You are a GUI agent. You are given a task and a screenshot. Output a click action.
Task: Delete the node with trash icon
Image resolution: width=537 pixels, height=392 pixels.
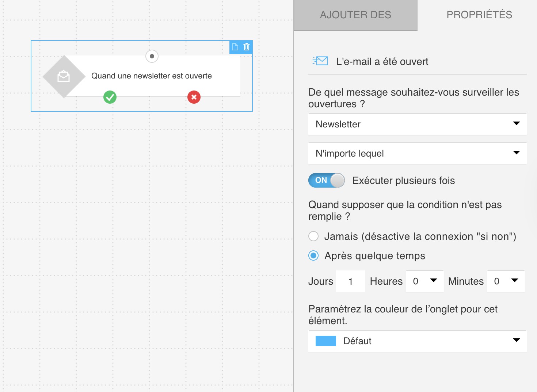(x=247, y=47)
